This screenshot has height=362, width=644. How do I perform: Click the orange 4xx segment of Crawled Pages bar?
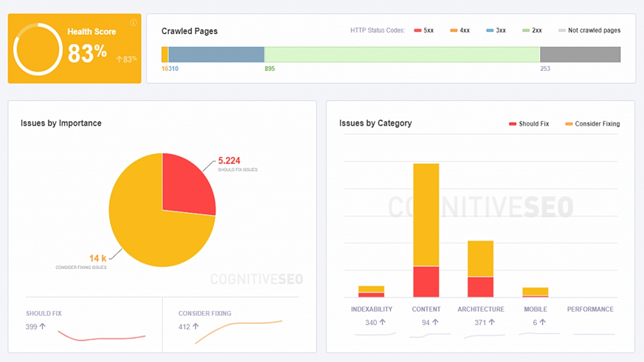tap(165, 54)
